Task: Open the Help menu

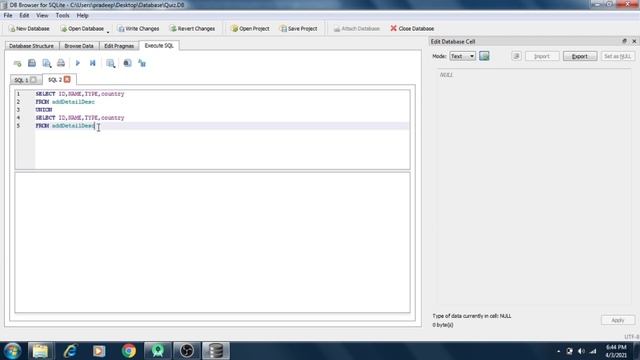Action: [82, 16]
